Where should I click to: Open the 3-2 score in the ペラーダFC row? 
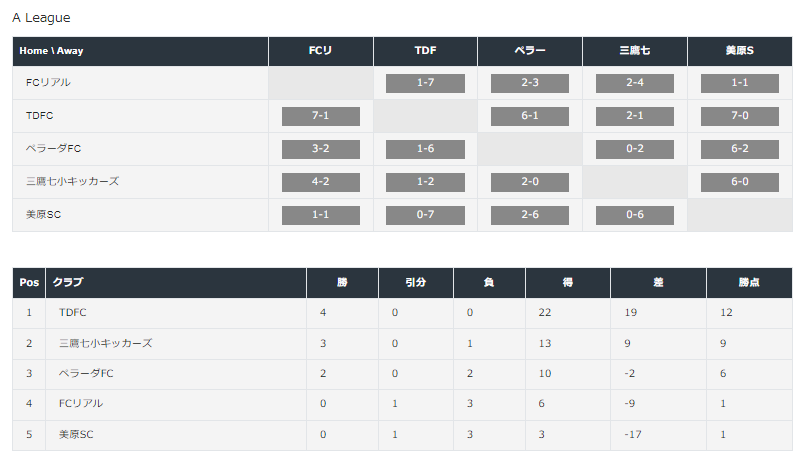321,149
